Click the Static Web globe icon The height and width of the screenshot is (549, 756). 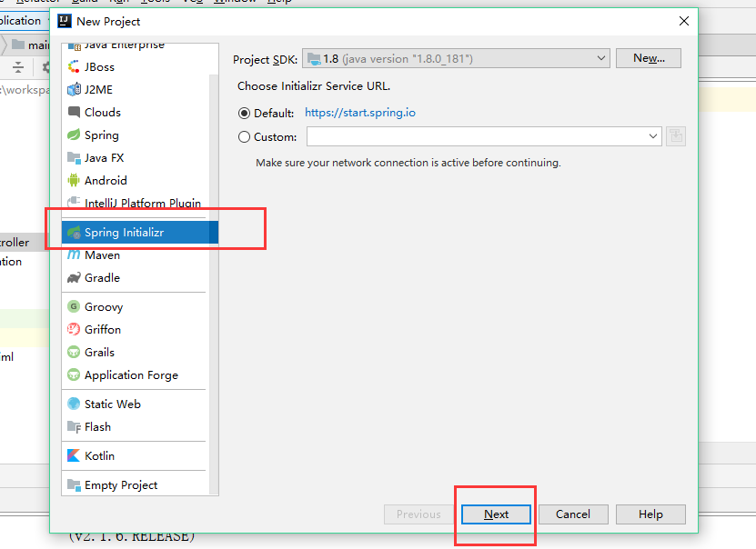point(74,404)
